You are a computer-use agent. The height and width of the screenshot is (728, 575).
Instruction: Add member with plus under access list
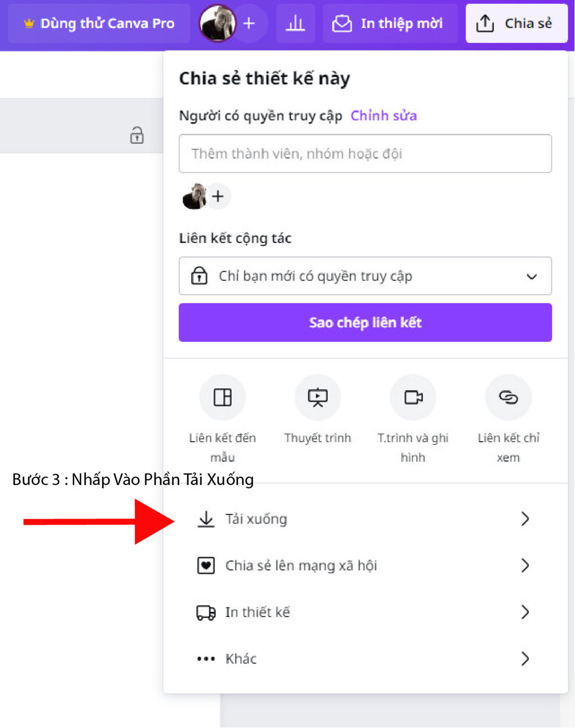pyautogui.click(x=218, y=196)
